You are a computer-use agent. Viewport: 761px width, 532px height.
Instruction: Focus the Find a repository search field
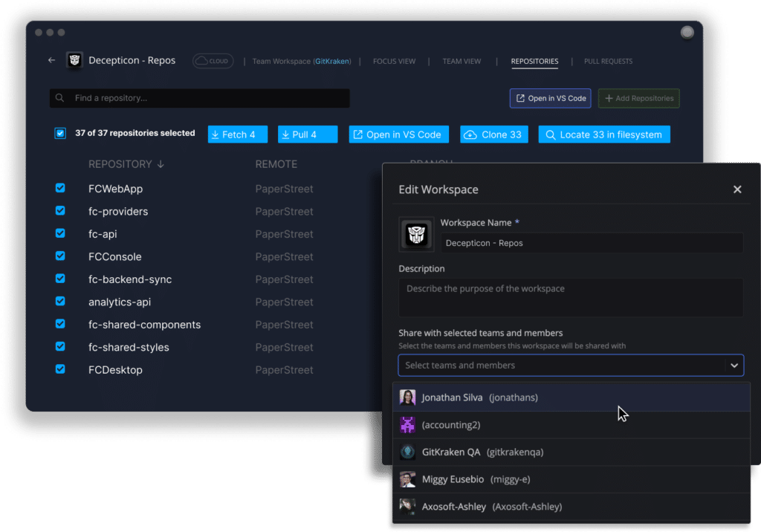click(x=199, y=98)
